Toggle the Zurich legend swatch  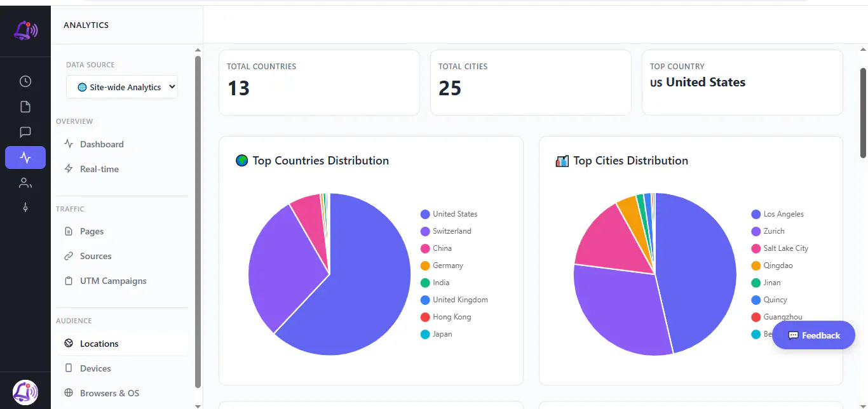tap(756, 231)
